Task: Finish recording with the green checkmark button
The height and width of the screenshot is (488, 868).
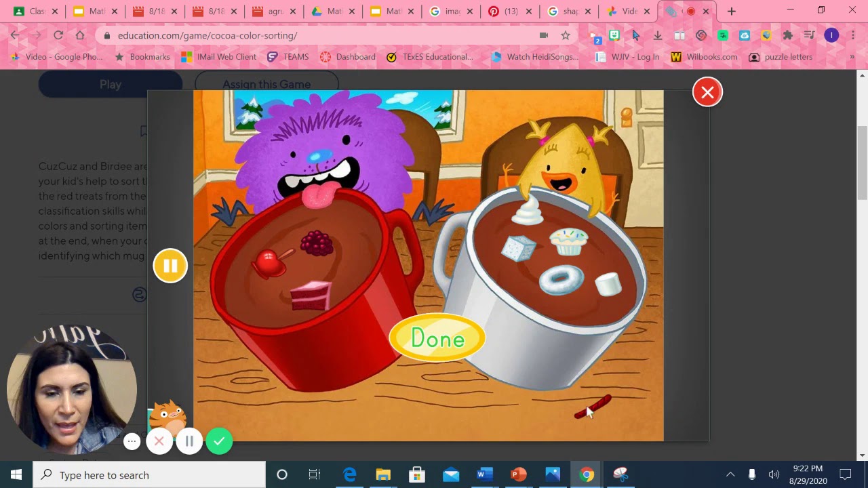Action: (x=219, y=441)
